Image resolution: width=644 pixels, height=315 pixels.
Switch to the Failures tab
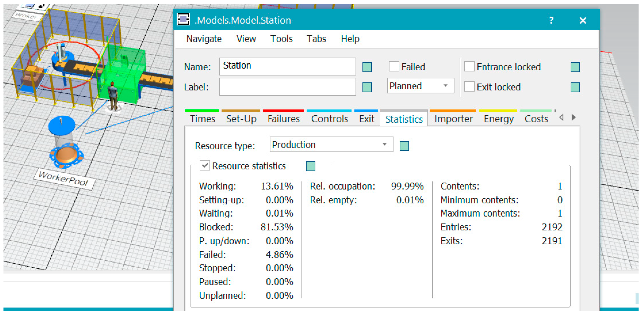tap(283, 119)
